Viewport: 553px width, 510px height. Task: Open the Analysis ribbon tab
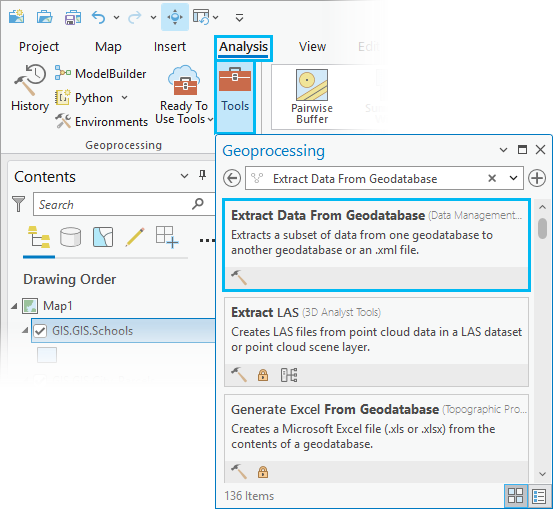[x=243, y=47]
